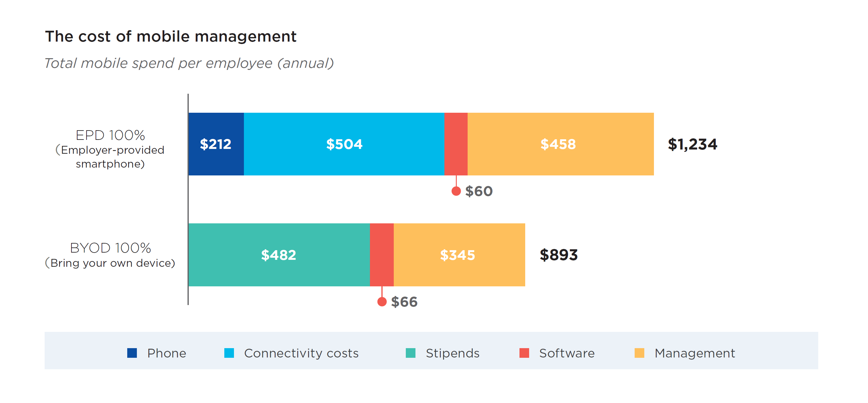Viewport: 868px width, 403px height.
Task: Select the $482 stipends bar segment
Action: click(x=279, y=255)
